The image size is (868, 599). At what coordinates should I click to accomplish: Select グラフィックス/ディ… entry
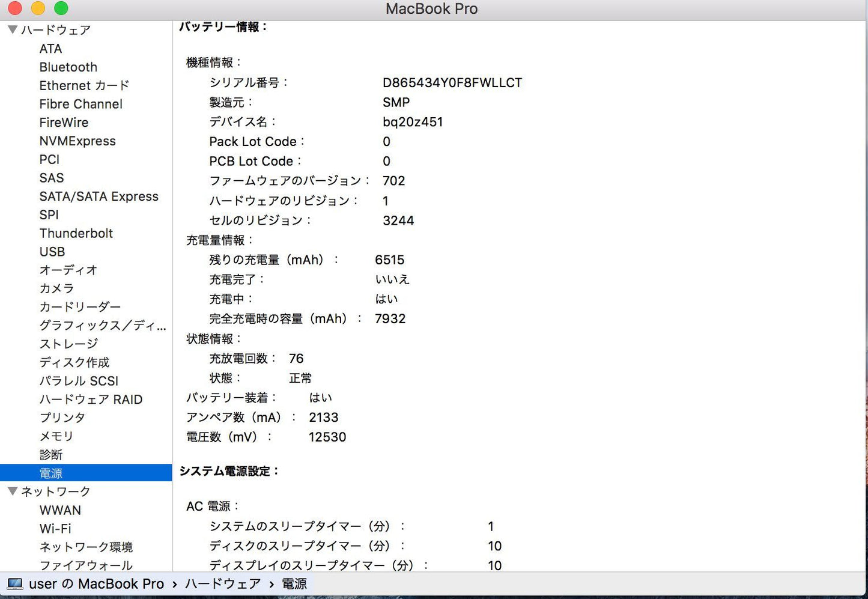[x=103, y=326]
